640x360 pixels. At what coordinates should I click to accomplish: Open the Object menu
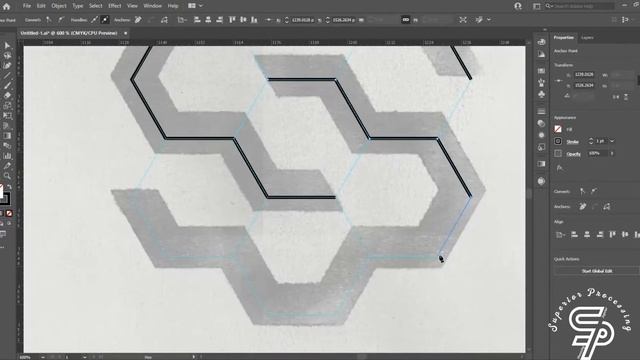[x=59, y=6]
